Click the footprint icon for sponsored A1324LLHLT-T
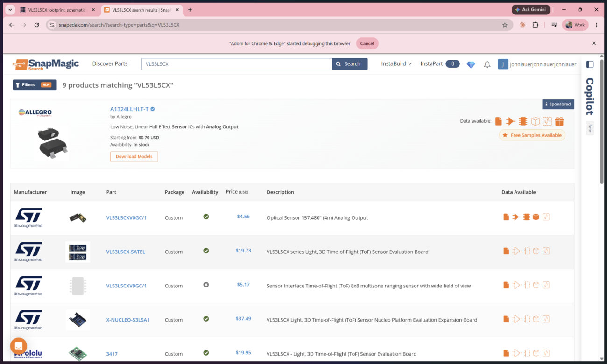This screenshot has height=364, width=607. 523,121
